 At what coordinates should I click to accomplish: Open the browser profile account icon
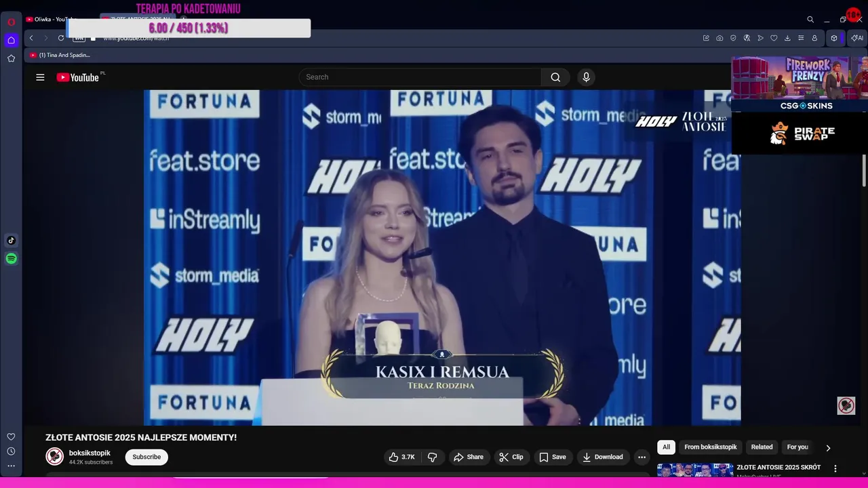click(x=814, y=38)
